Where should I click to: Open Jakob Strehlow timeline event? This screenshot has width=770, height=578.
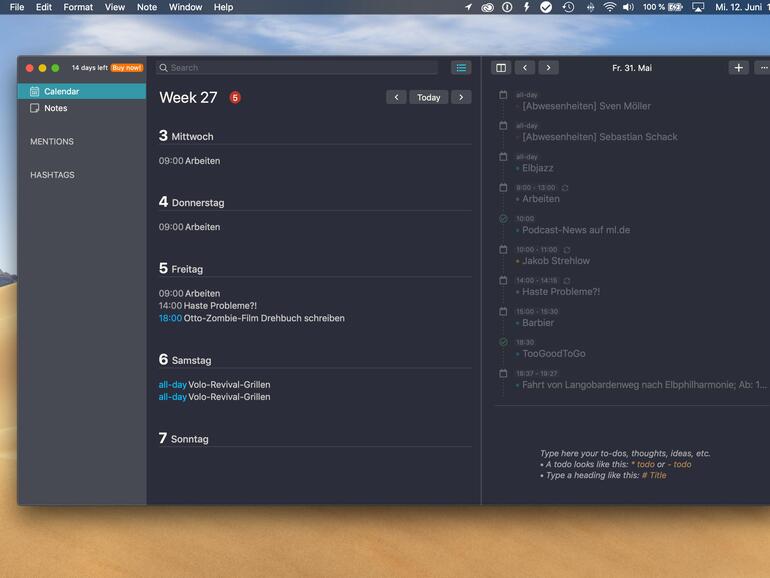point(556,261)
